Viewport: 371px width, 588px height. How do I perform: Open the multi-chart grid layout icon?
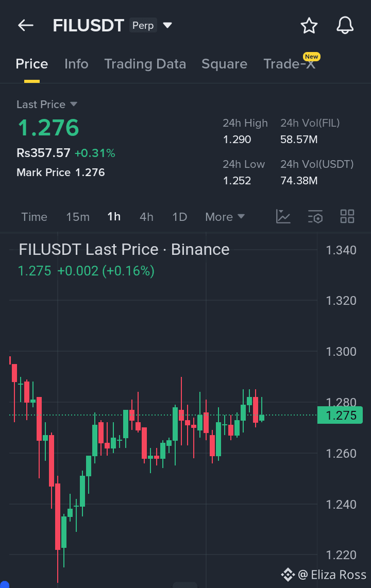click(x=347, y=216)
